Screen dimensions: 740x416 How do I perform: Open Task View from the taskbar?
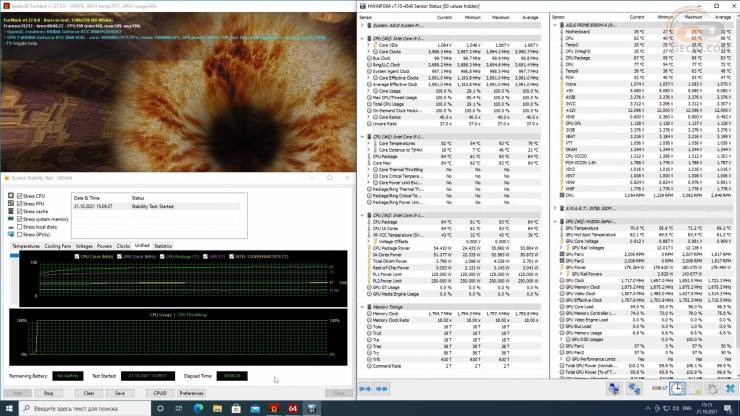[x=179, y=408]
